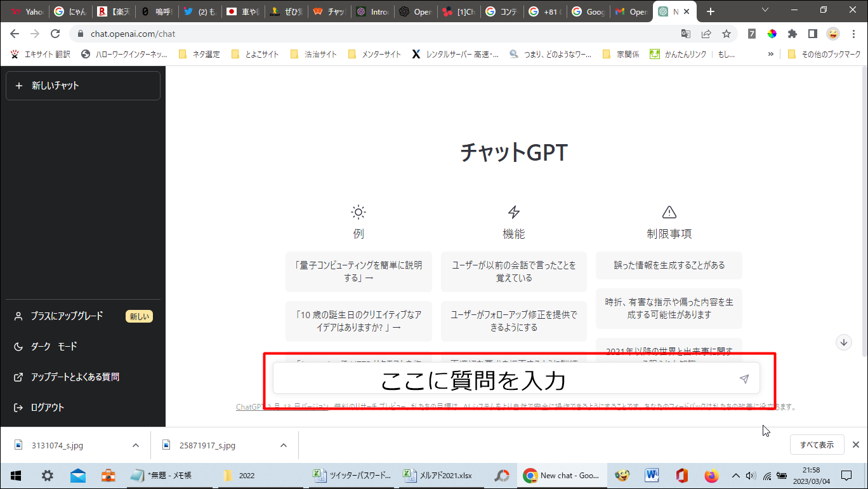Click the すべて表示 downloads button
This screenshot has width=868, height=489.
(x=817, y=445)
